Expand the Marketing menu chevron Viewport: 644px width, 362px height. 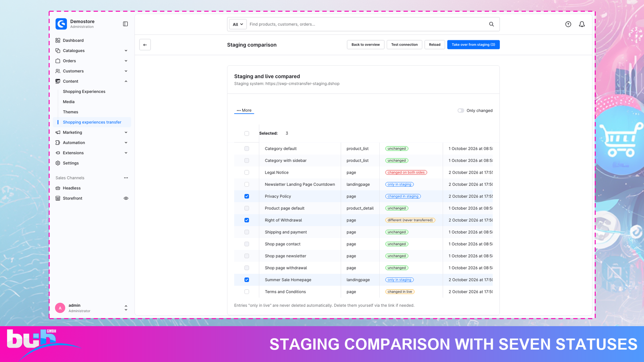tap(126, 132)
